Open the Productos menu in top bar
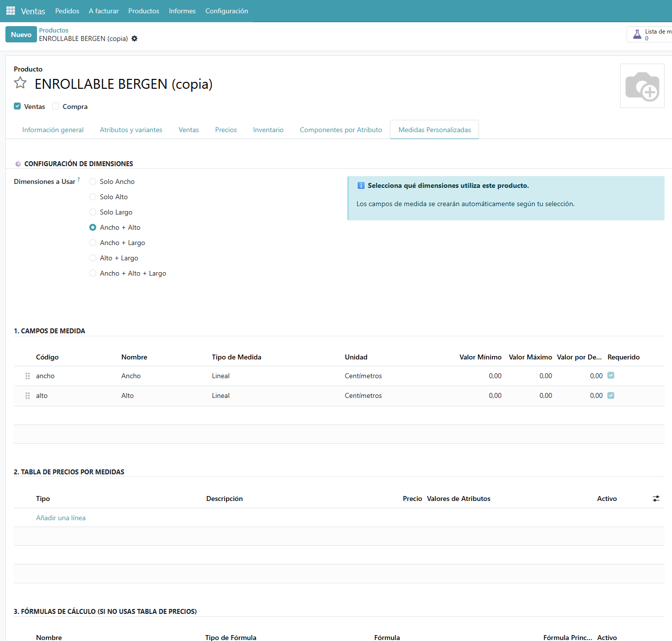 coord(144,11)
